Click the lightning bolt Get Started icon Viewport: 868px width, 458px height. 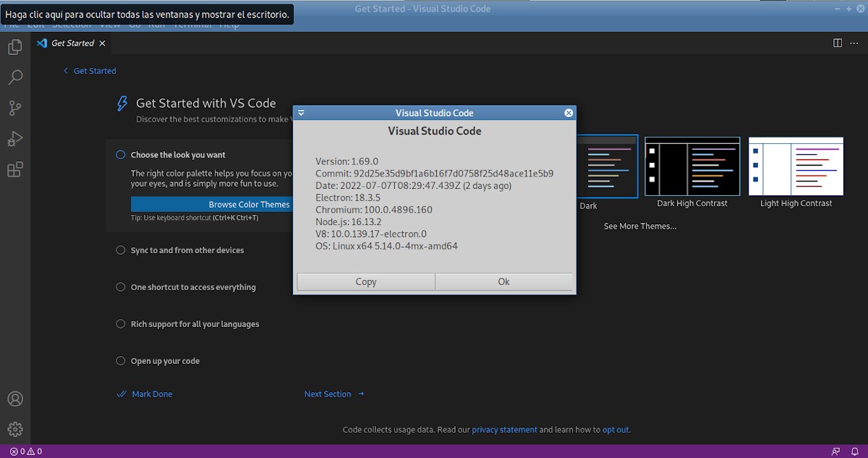tap(123, 104)
